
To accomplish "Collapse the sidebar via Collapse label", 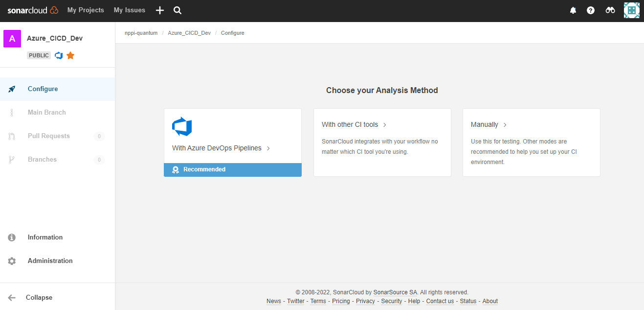I will click(x=39, y=298).
